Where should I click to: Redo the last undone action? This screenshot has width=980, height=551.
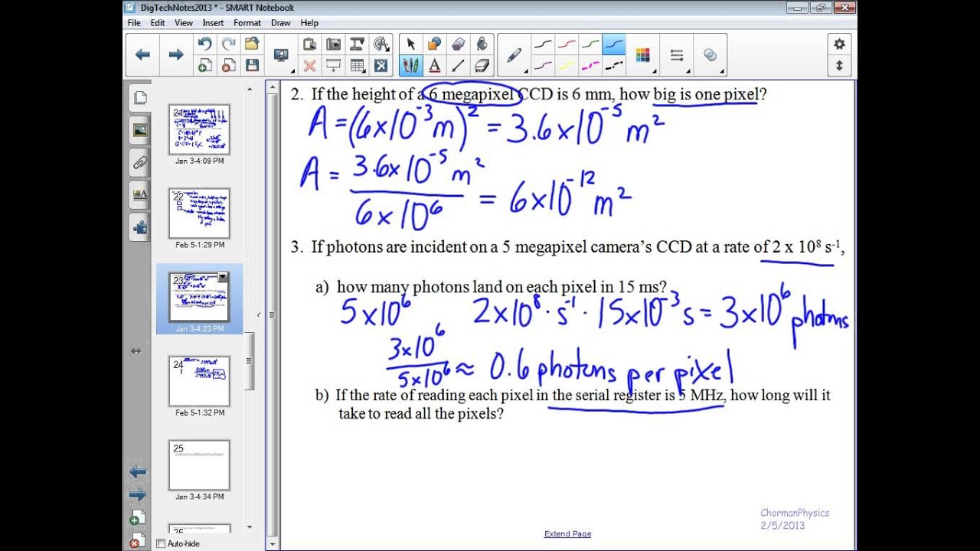click(x=228, y=44)
